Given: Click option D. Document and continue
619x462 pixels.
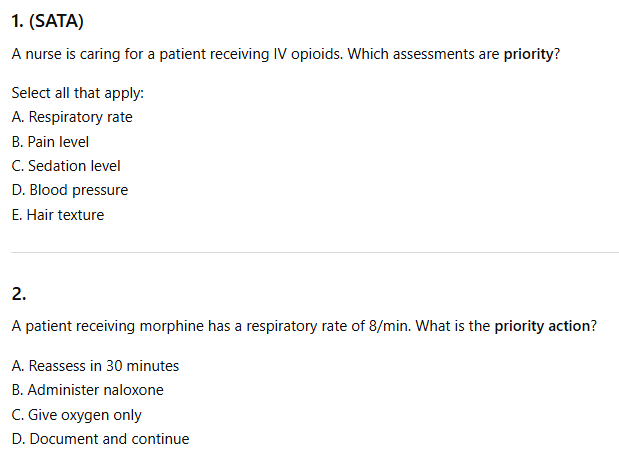Looking at the screenshot, I should tap(100, 439).
